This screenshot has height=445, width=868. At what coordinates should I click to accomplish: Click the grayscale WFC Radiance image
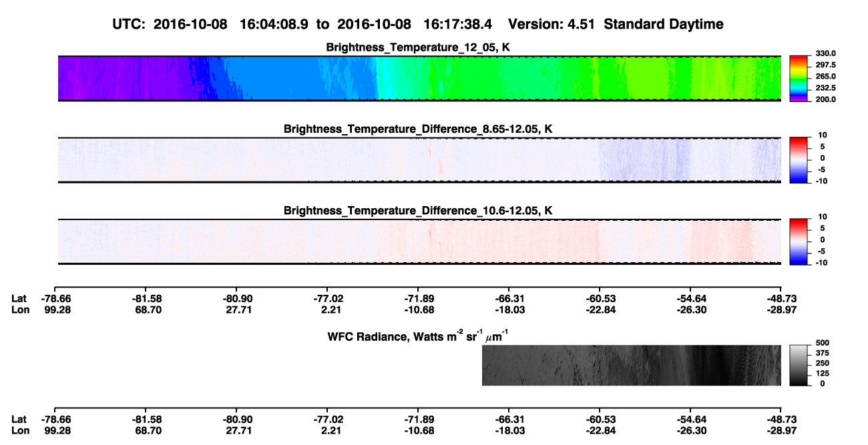click(631, 366)
